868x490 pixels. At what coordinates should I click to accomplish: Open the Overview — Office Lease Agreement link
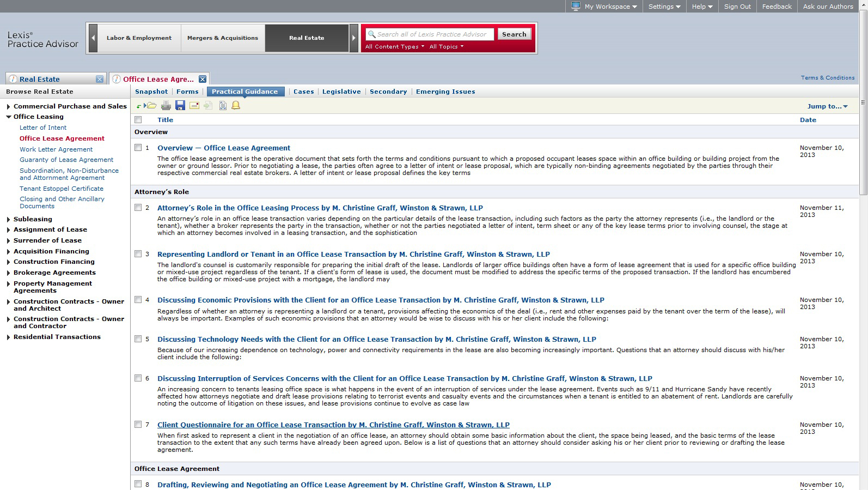224,148
